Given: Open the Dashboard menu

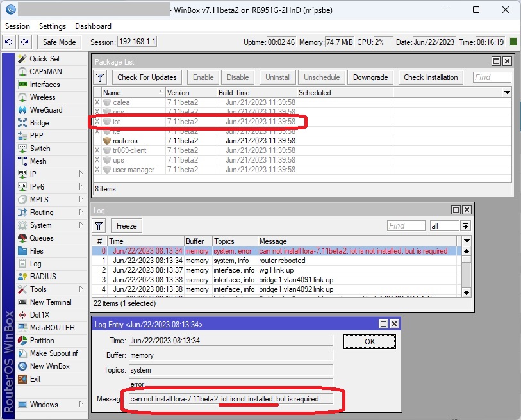Looking at the screenshot, I should (93, 26).
